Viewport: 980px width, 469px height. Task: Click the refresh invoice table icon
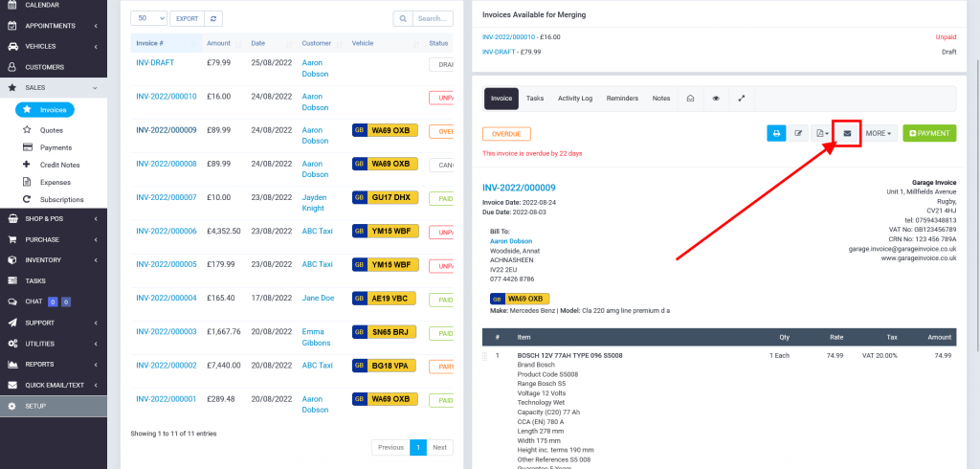tap(214, 18)
